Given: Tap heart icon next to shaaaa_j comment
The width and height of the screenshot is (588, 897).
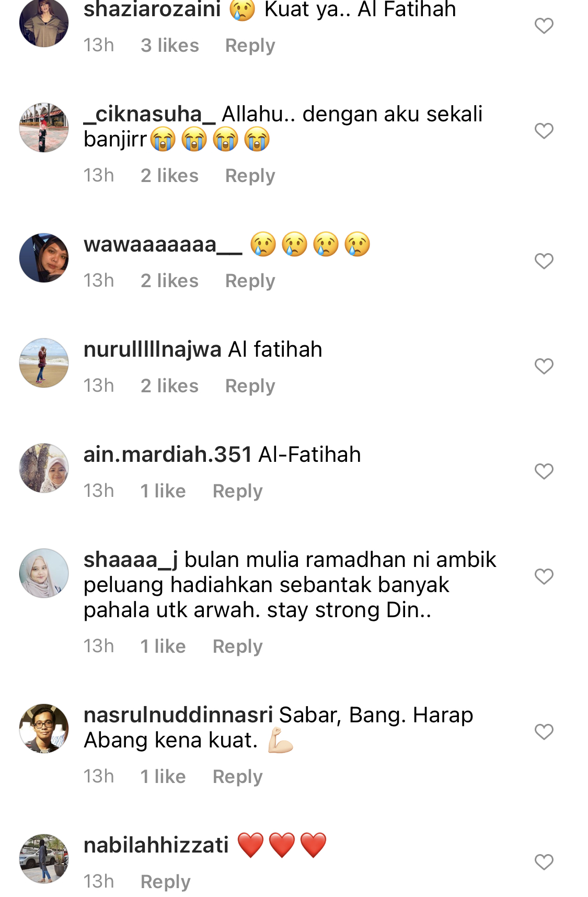Looking at the screenshot, I should 544,576.
